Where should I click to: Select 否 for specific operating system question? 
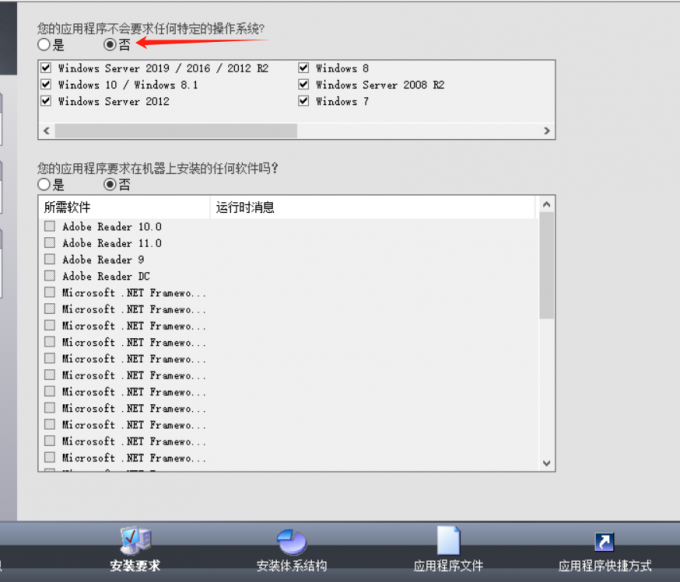point(110,45)
